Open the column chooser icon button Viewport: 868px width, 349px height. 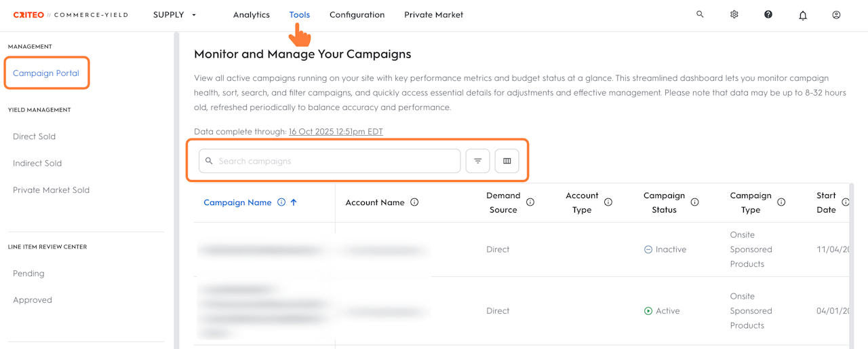[507, 161]
